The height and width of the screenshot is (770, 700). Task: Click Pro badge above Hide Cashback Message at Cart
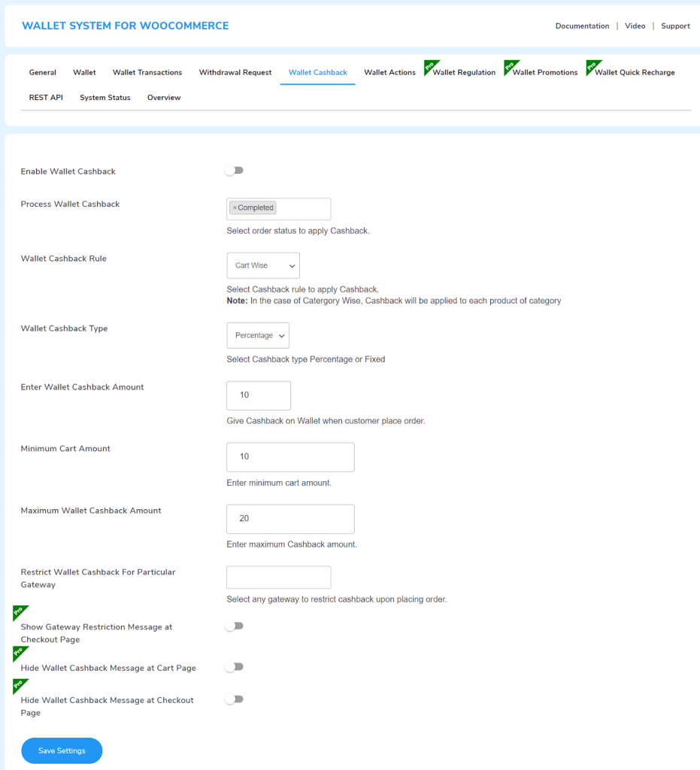coord(20,653)
